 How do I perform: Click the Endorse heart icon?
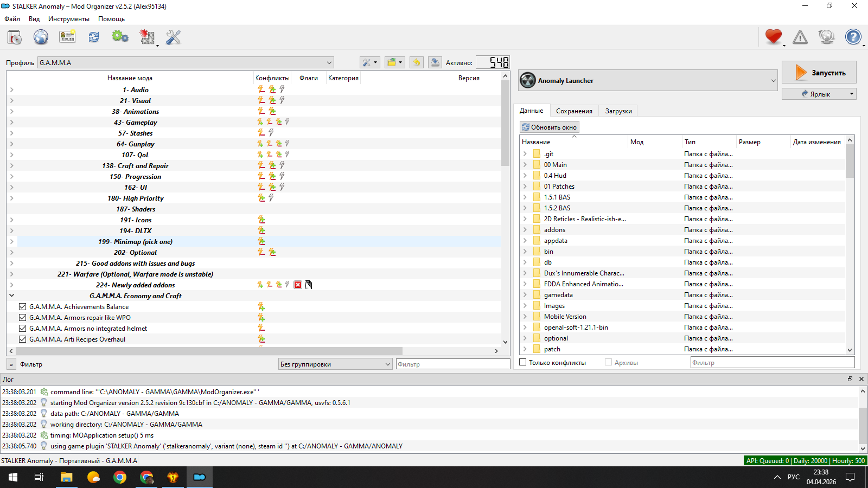[774, 37]
